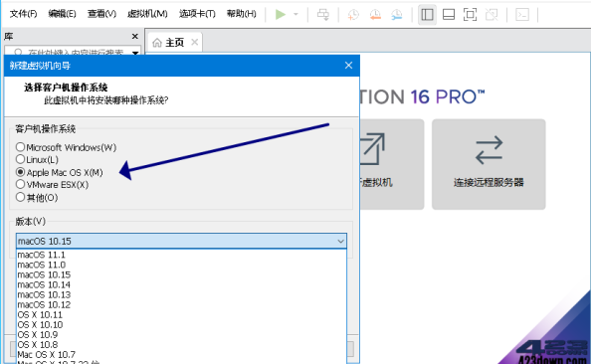Select VMware ESX(X) radio button
Screen dimensions: 591x364
[x=53, y=185]
